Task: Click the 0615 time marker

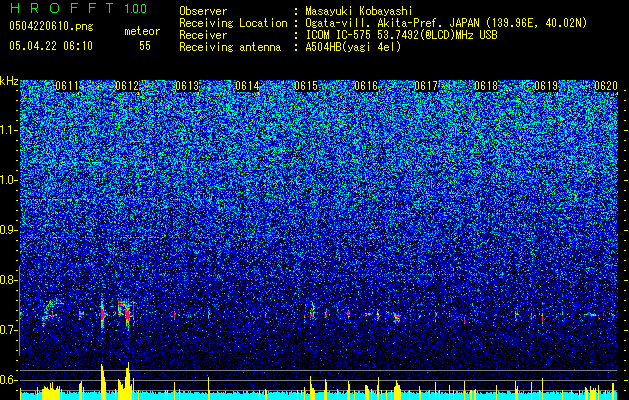Action: (306, 86)
